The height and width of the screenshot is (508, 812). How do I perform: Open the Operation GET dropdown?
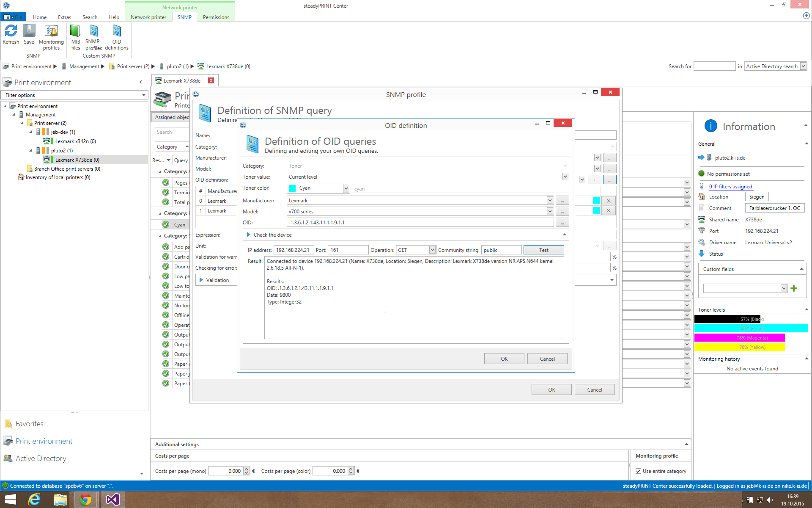point(432,250)
